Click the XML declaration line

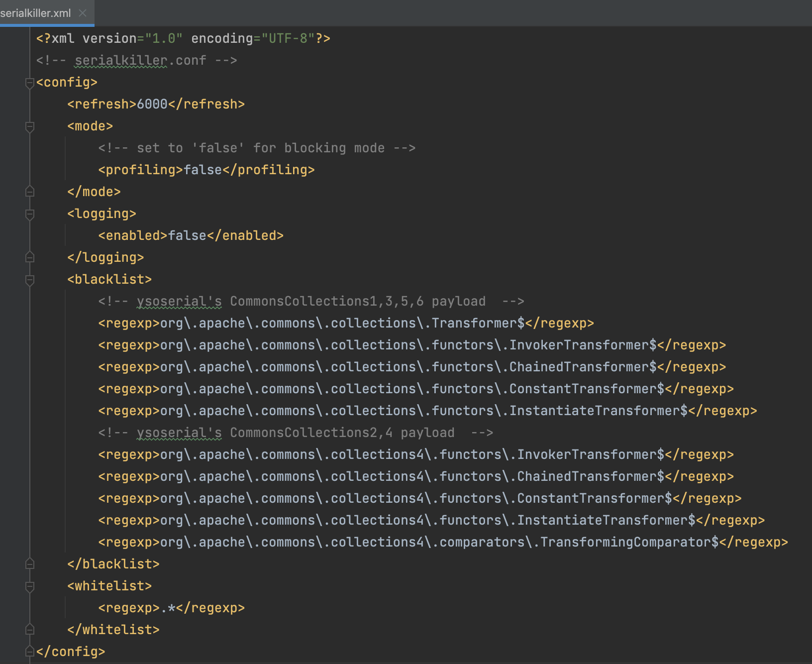tap(183, 38)
